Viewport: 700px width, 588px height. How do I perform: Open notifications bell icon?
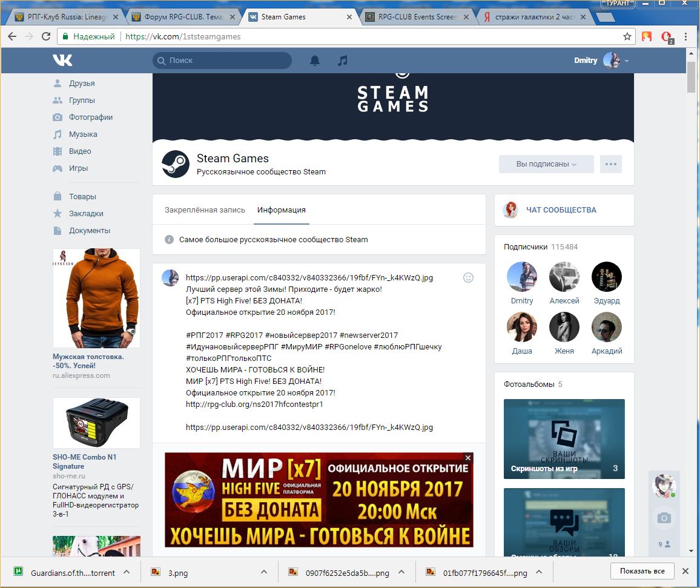(x=315, y=61)
